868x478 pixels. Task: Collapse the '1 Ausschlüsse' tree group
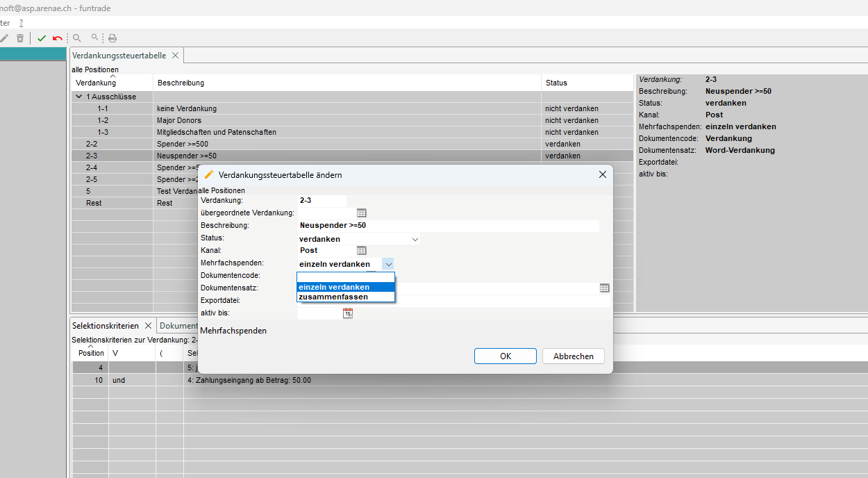click(79, 97)
